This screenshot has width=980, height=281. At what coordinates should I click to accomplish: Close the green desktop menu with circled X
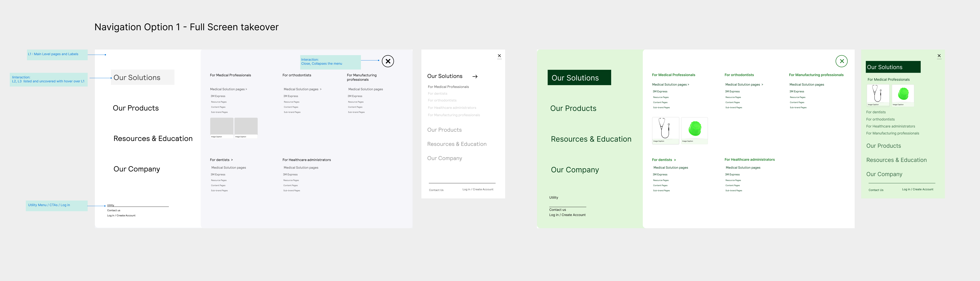pyautogui.click(x=842, y=61)
